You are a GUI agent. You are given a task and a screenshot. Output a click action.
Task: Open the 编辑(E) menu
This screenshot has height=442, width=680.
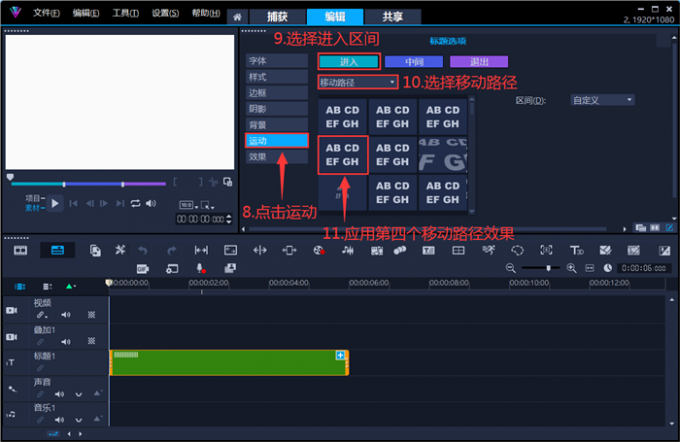pos(86,13)
